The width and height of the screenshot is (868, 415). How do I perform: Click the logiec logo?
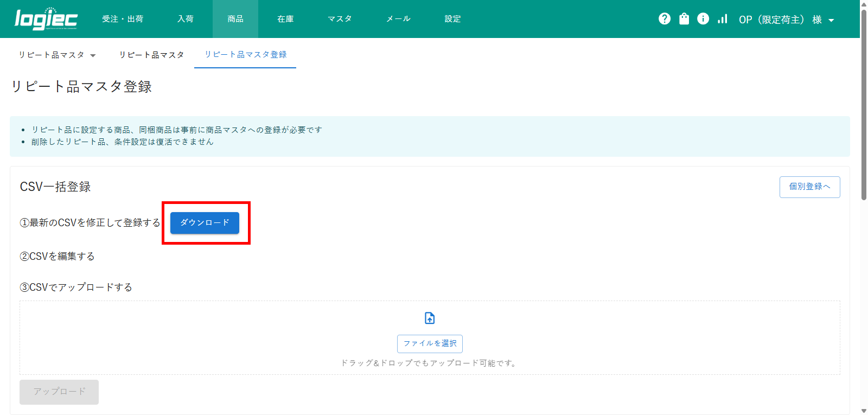pos(46,19)
